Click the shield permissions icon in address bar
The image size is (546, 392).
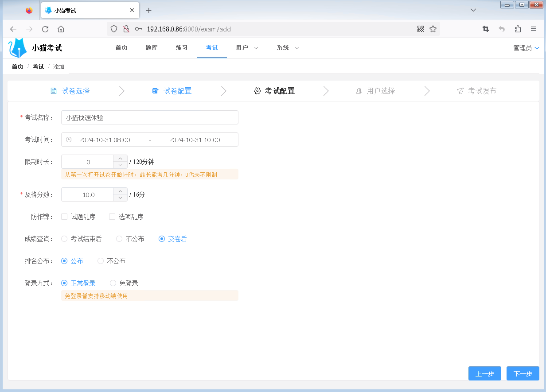click(x=114, y=29)
